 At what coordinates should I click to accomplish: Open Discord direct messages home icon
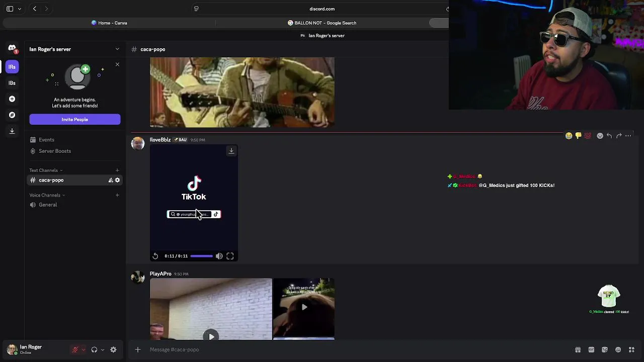click(12, 49)
